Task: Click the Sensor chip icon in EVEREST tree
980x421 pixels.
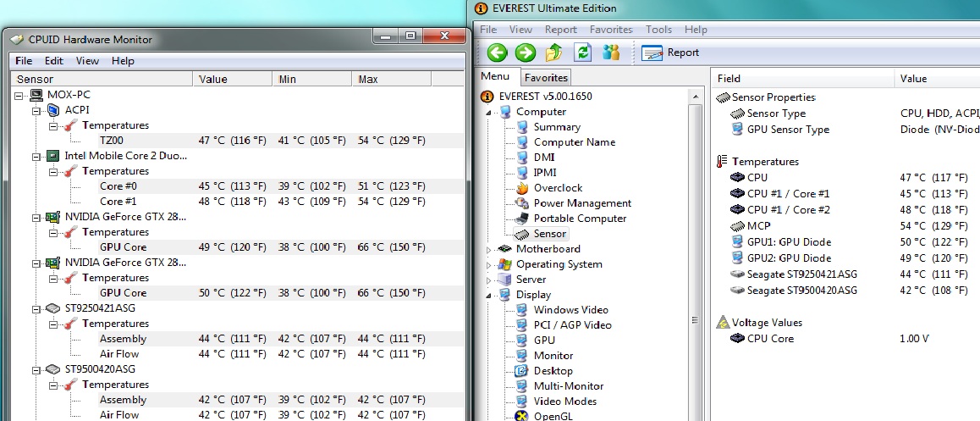Action: (x=522, y=234)
